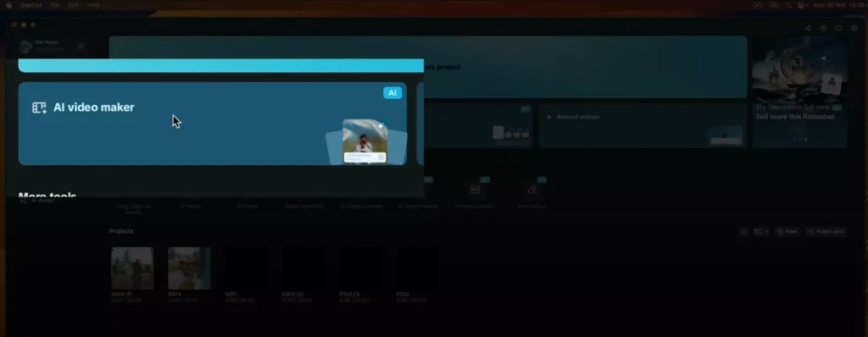The image size is (868, 337).
Task: Click the Enhance quality tool icon
Action: pos(475,190)
